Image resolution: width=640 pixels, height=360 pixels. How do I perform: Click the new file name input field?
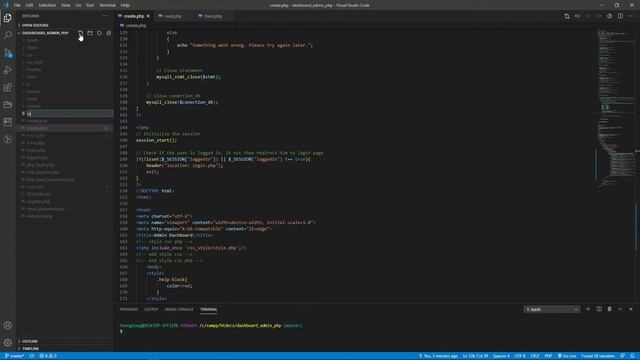click(x=69, y=113)
